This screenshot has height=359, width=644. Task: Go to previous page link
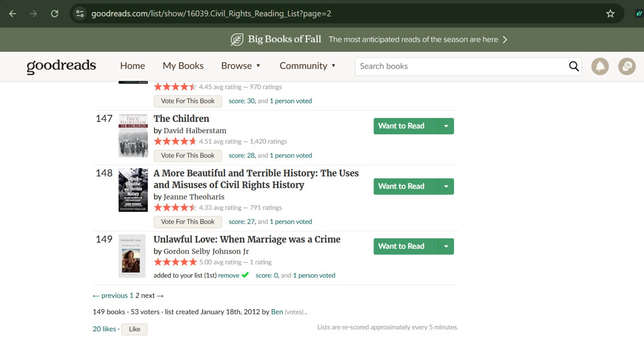(110, 295)
